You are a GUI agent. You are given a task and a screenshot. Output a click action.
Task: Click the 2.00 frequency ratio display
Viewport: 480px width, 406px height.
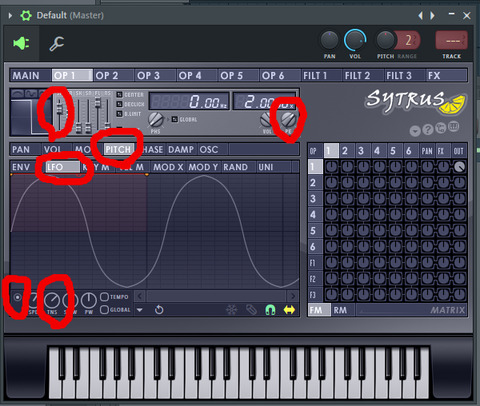(264, 101)
